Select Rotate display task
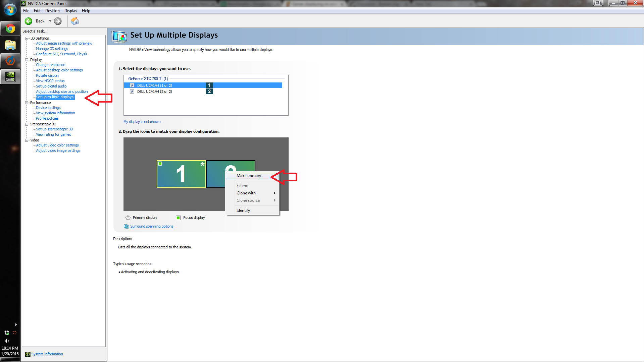This screenshot has height=362, width=644. (x=48, y=76)
